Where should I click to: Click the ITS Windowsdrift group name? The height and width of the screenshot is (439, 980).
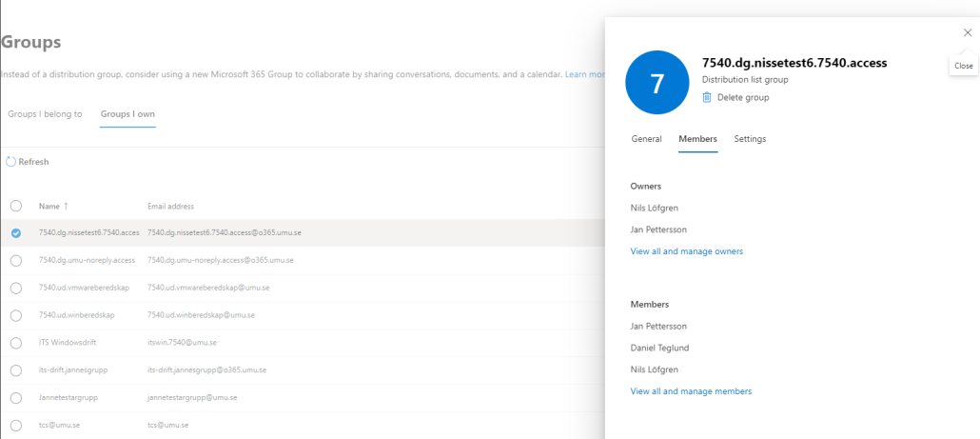(68, 343)
